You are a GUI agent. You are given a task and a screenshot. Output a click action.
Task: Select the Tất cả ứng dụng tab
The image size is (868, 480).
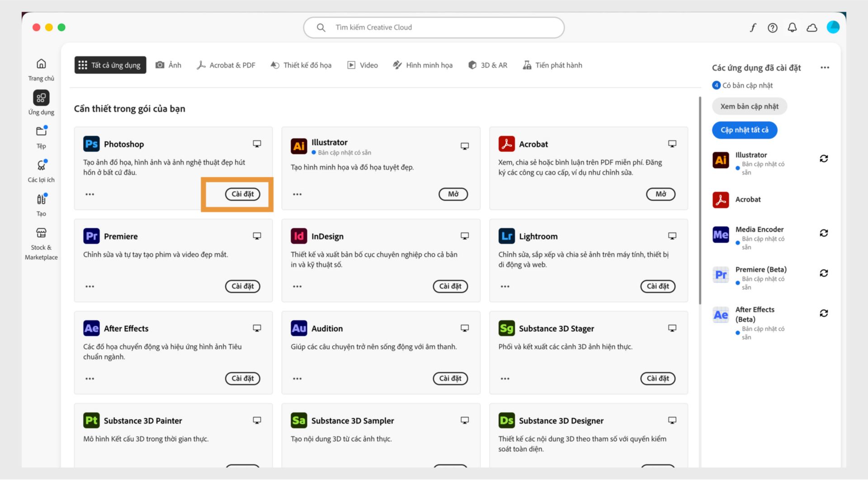pyautogui.click(x=110, y=65)
